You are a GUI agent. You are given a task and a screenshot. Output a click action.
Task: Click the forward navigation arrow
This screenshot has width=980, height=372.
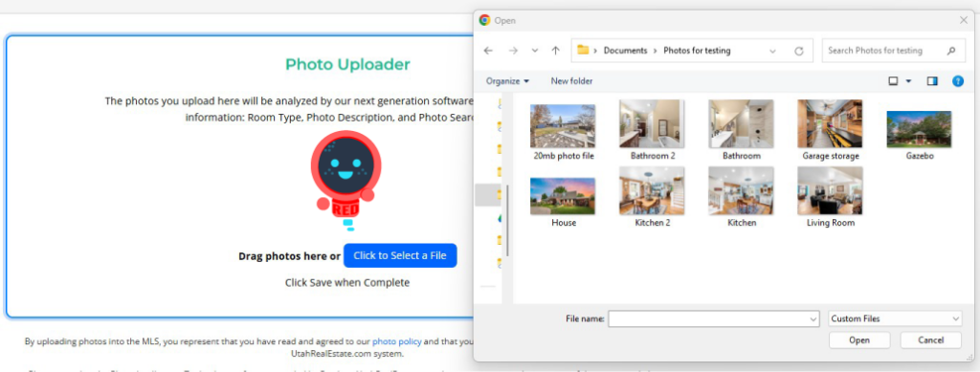(x=513, y=51)
